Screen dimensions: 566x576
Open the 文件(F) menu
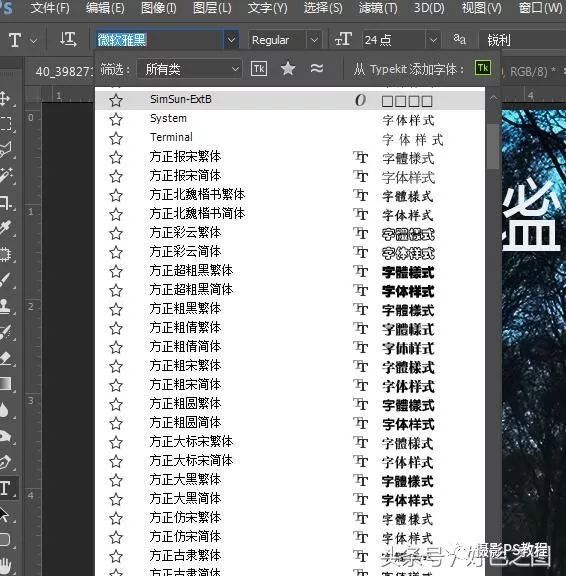[x=50, y=8]
